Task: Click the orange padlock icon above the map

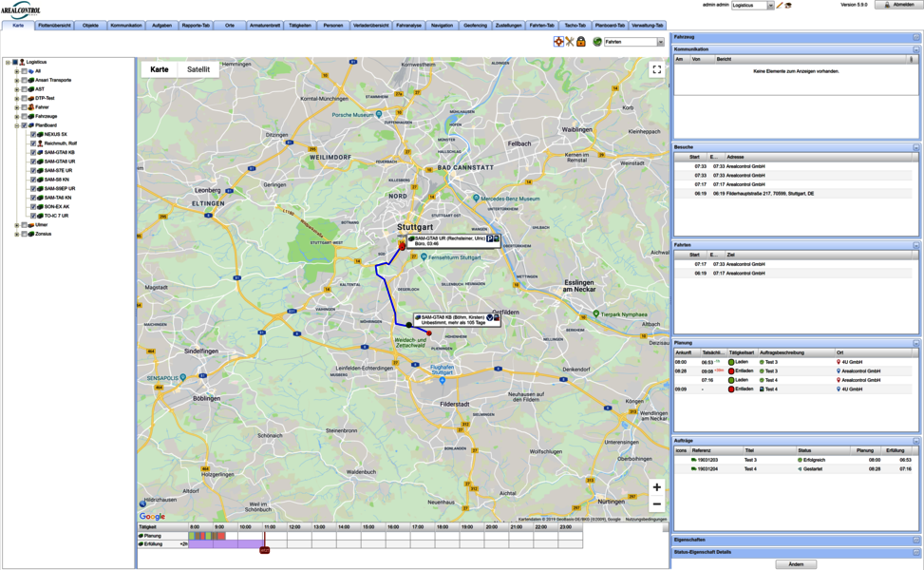Action: click(x=581, y=41)
